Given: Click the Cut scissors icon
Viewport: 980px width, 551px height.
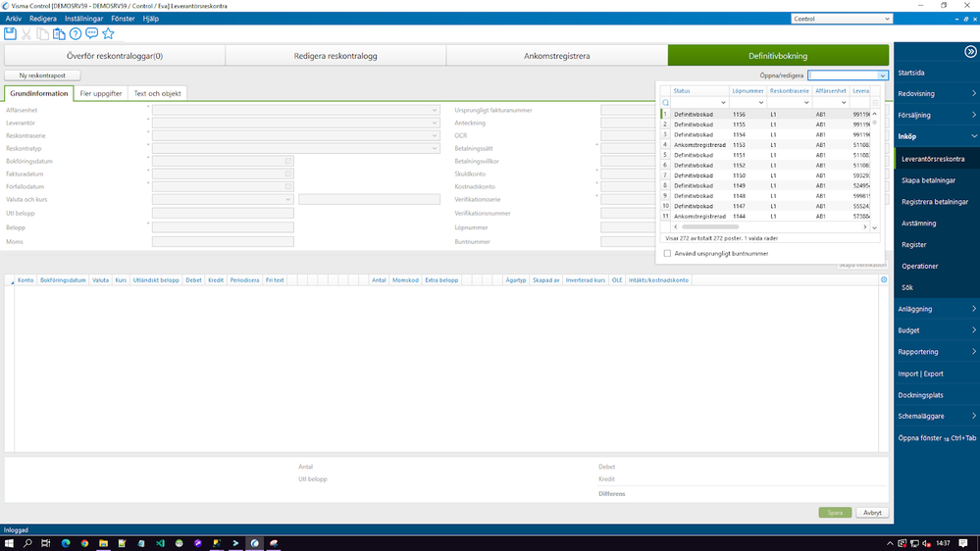Looking at the screenshot, I should [26, 33].
